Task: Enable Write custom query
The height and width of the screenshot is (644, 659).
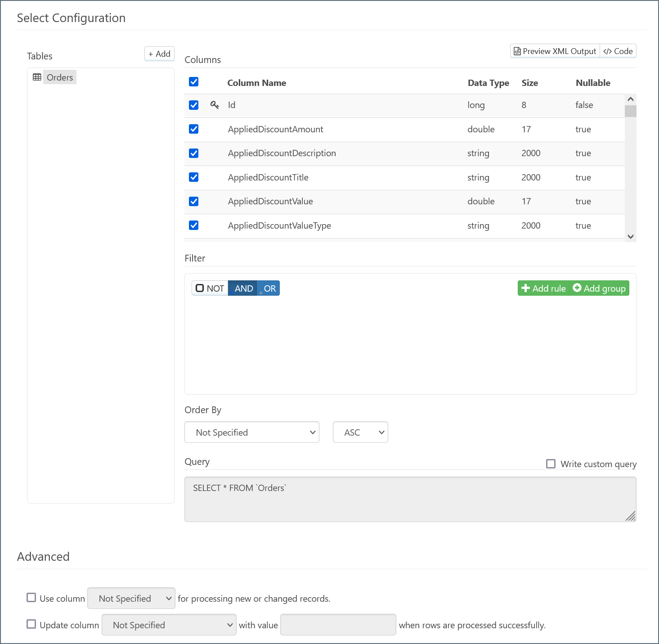Action: point(551,464)
